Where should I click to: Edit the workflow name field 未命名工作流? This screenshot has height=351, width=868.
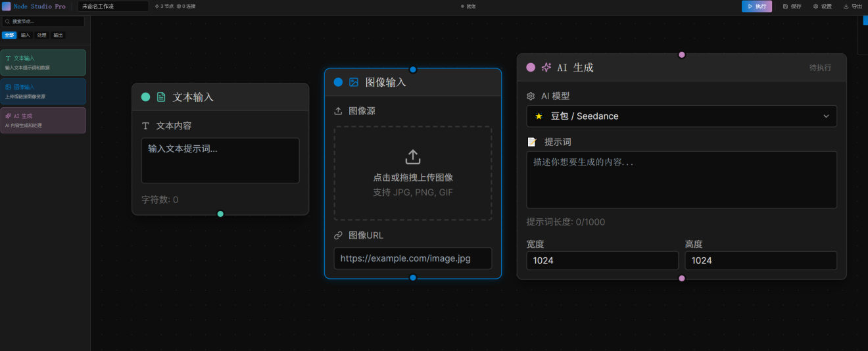coord(113,6)
